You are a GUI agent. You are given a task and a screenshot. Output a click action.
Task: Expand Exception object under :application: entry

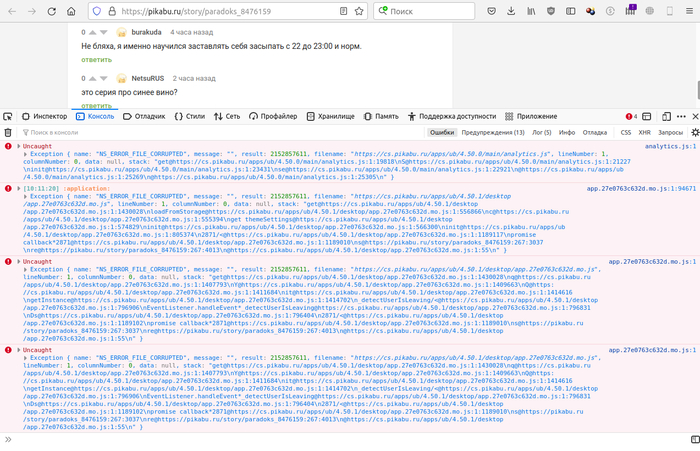tap(26, 196)
